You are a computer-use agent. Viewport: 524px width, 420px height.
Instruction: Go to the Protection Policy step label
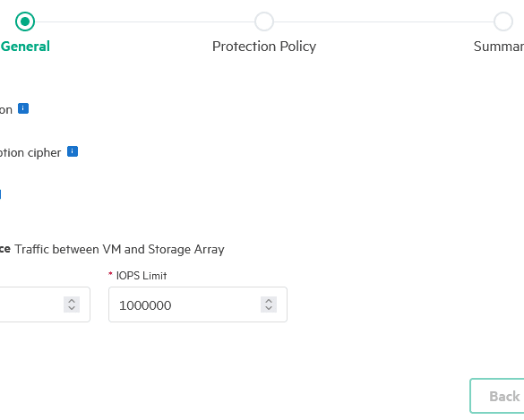click(264, 46)
